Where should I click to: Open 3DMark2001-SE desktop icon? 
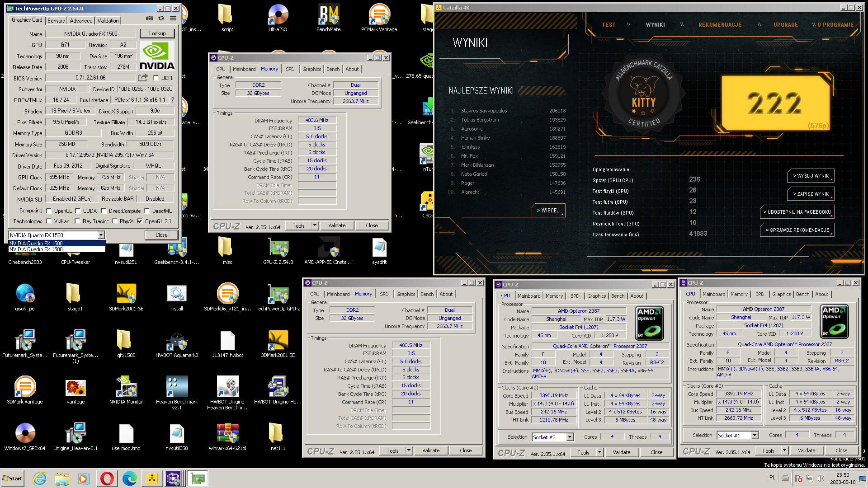[x=126, y=297]
